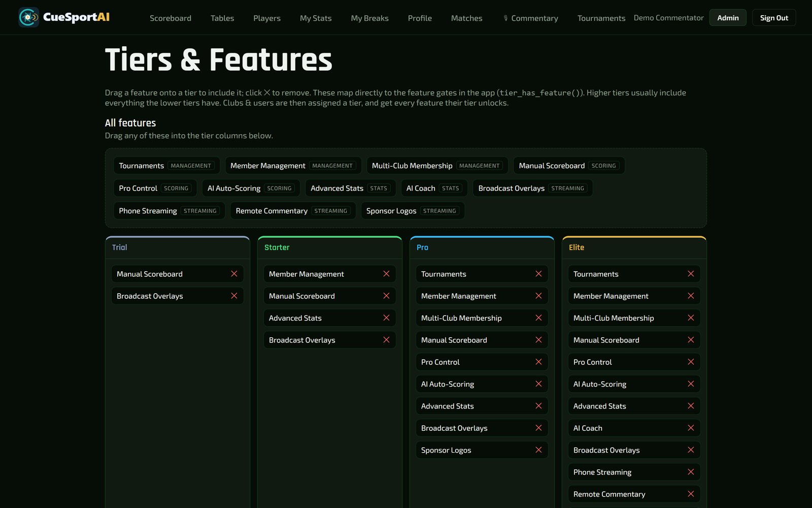Click the Starter tier header

(330, 247)
